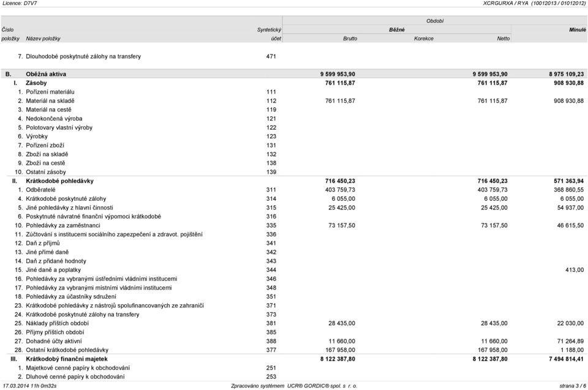Screen dimensions: 588x390
Task: Click previous period value 368 860,55
Action: click(x=568, y=190)
